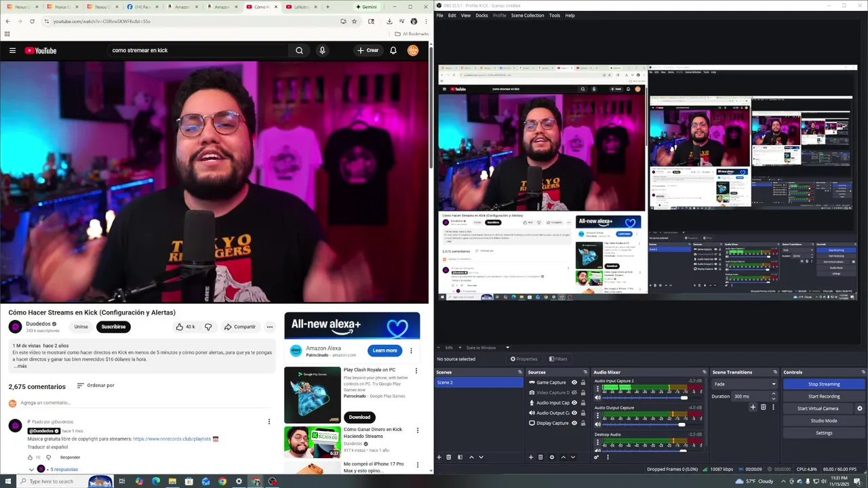Move scene down with the Scenes down arrow
Viewport: 868px width, 488px height.
[x=481, y=457]
